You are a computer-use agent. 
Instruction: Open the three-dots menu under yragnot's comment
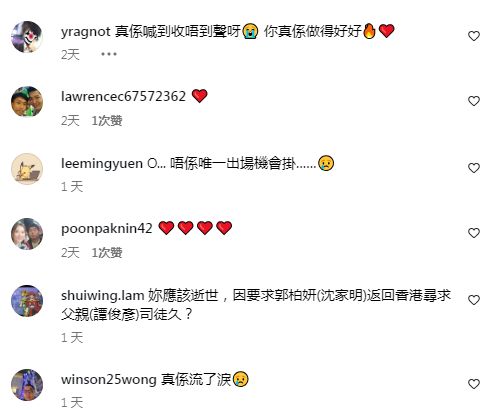click(x=109, y=54)
